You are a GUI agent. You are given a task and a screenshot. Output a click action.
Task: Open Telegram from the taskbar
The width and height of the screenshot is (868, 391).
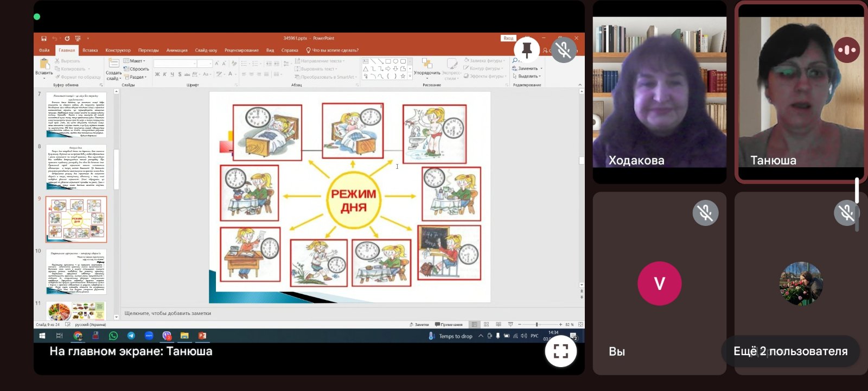click(x=131, y=336)
